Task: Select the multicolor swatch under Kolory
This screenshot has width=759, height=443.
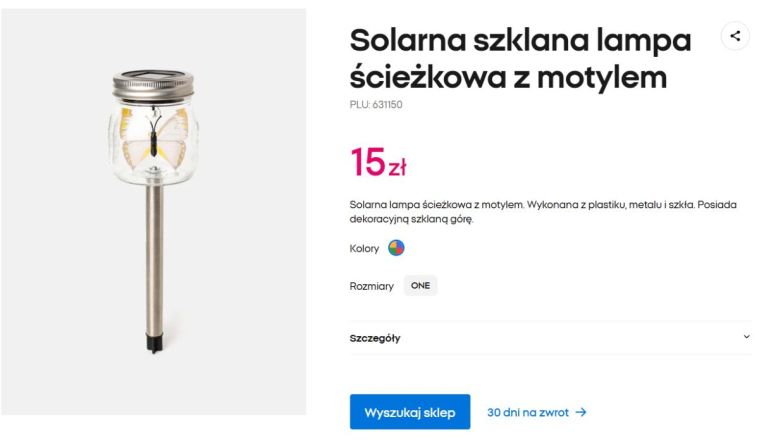Action: coord(396,248)
